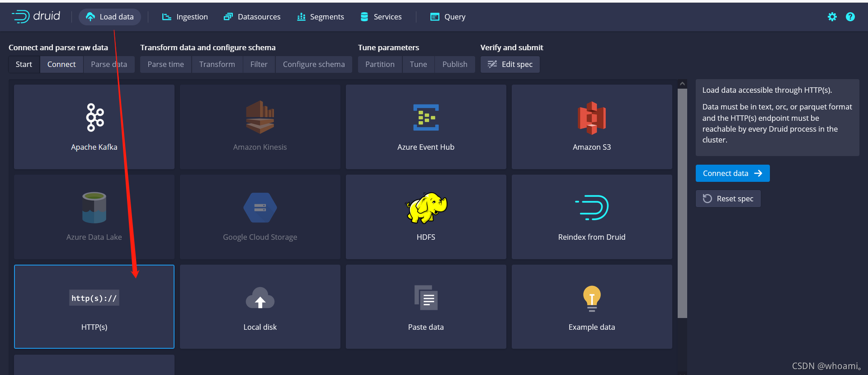Open the Services view
The height and width of the screenshot is (375, 868).
click(x=381, y=17)
